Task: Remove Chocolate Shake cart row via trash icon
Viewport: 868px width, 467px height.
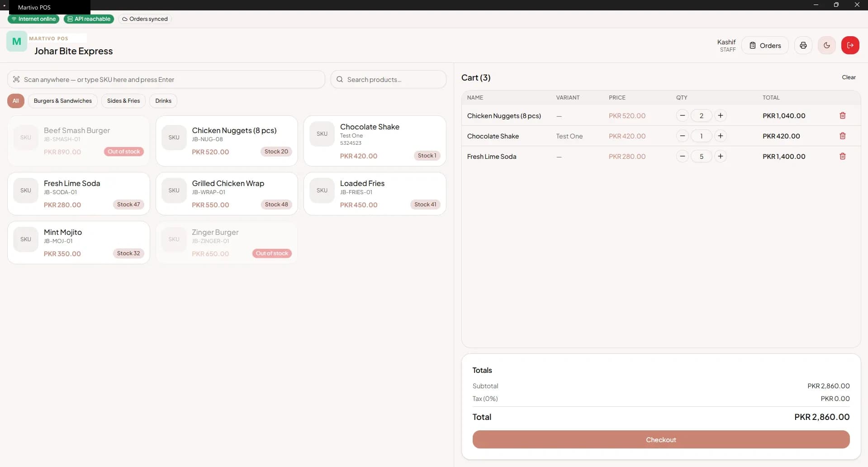Action: coord(842,136)
